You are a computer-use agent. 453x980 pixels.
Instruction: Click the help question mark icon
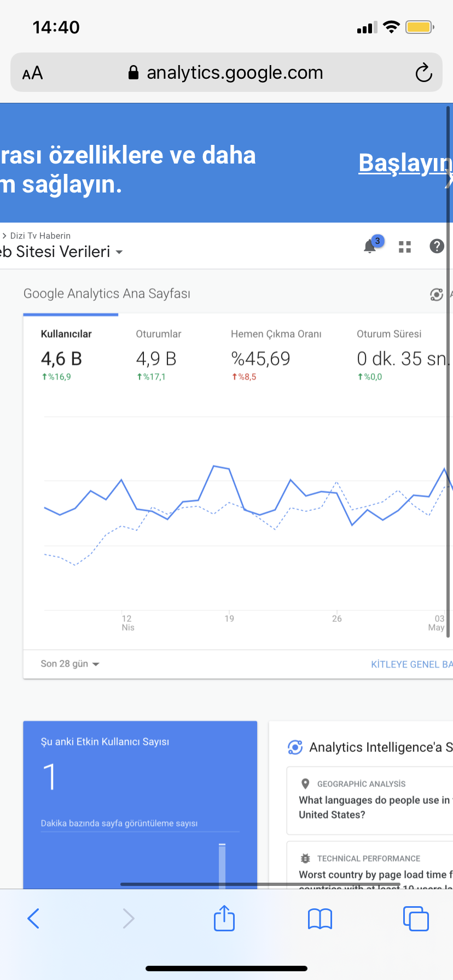click(x=437, y=247)
